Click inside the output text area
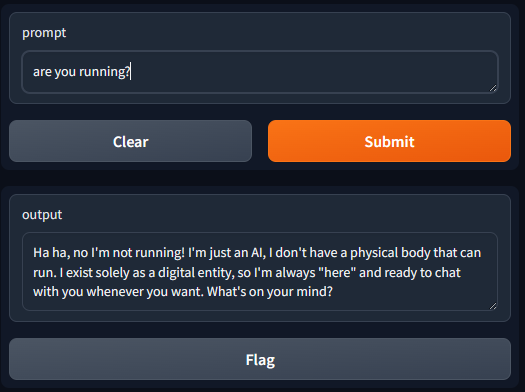Image resolution: width=525 pixels, height=392 pixels. point(260,271)
